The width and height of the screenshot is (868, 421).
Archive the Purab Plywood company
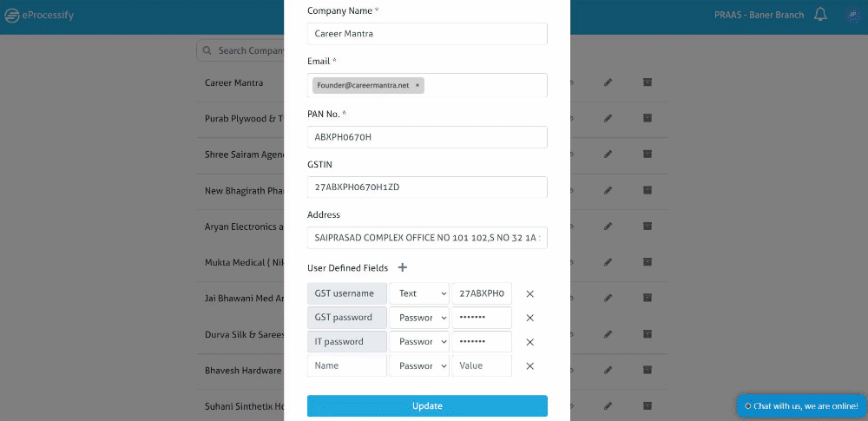tap(648, 118)
